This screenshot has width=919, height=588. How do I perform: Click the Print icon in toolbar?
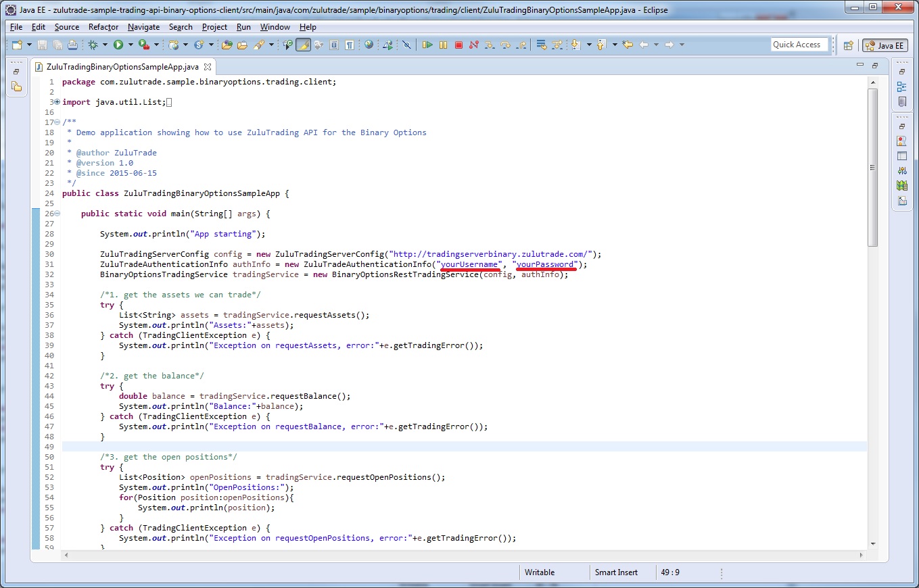pos(72,45)
